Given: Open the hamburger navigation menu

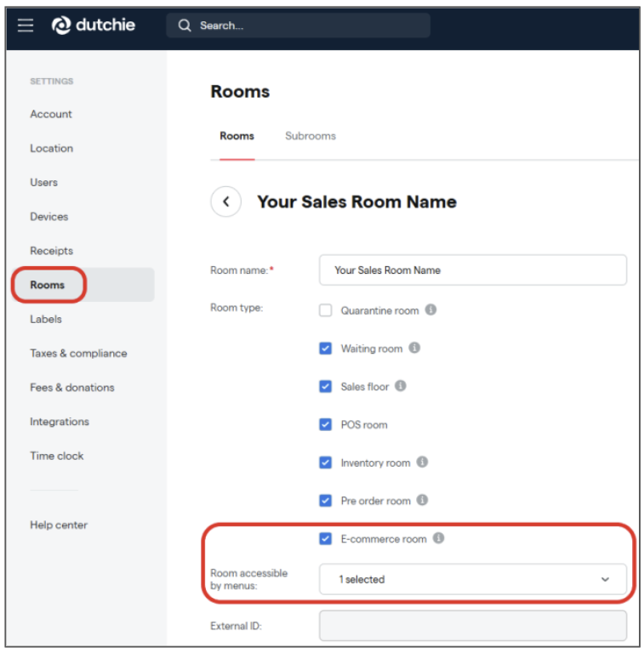Looking at the screenshot, I should coord(26,26).
